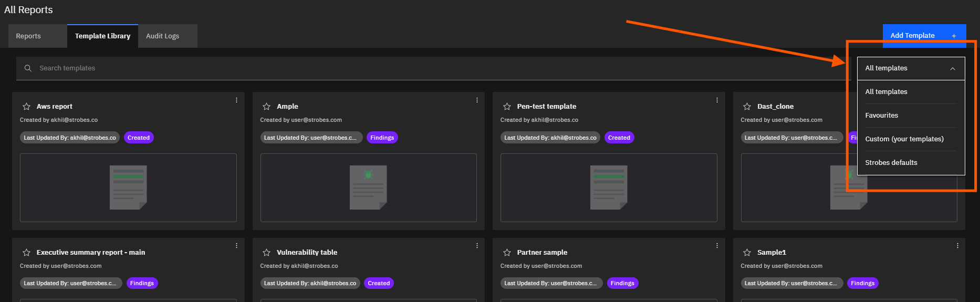Click the plus icon on Add Template

pos(954,36)
